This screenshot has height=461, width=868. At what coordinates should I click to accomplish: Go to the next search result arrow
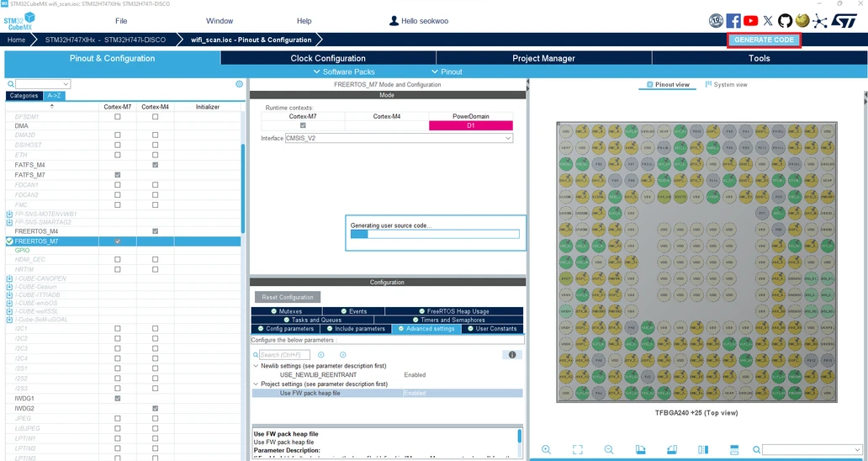point(343,355)
